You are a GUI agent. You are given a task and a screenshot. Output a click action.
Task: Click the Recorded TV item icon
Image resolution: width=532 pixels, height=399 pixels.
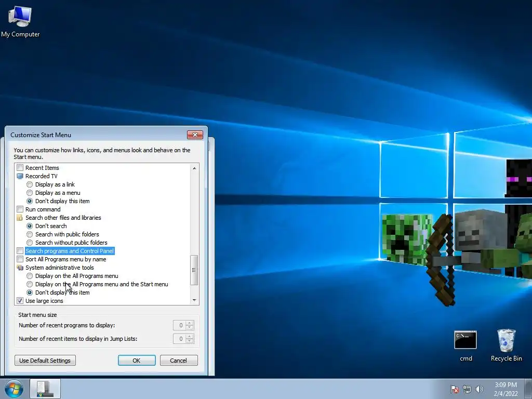click(x=20, y=176)
